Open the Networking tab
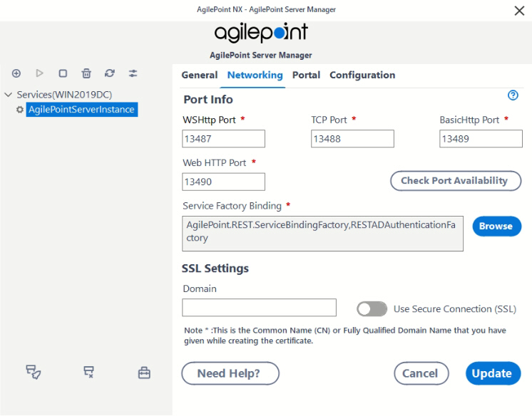The height and width of the screenshot is (416, 532). [255, 75]
